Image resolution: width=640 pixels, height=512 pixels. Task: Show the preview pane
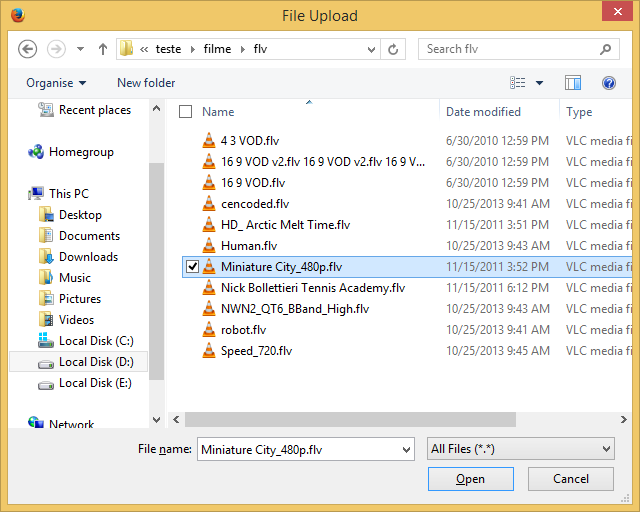(x=573, y=83)
